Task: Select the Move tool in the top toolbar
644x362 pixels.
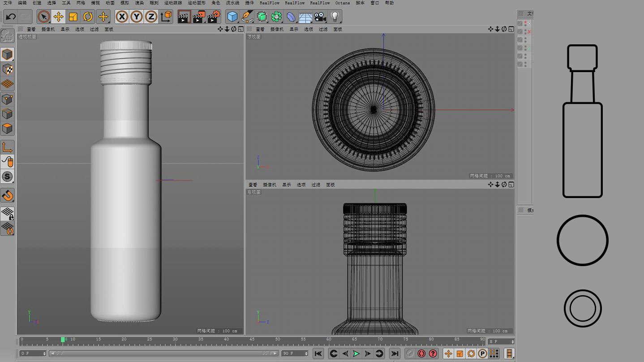Action: (58, 17)
